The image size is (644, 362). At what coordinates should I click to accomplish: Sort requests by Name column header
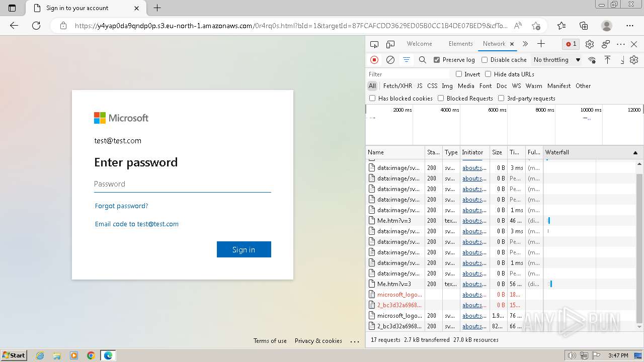[395, 152]
